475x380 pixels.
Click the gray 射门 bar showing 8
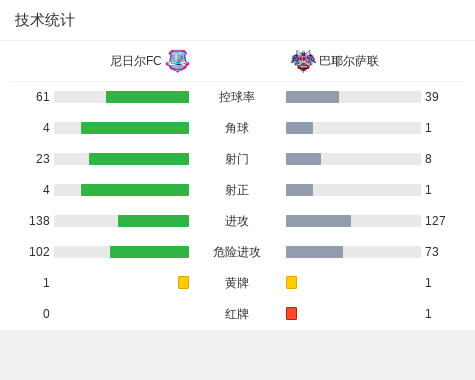(303, 159)
